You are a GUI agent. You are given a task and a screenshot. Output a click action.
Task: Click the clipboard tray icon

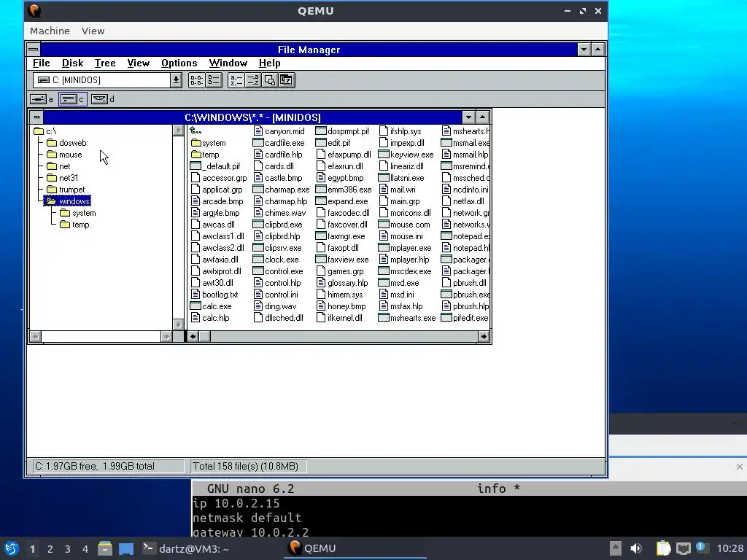tap(663, 548)
